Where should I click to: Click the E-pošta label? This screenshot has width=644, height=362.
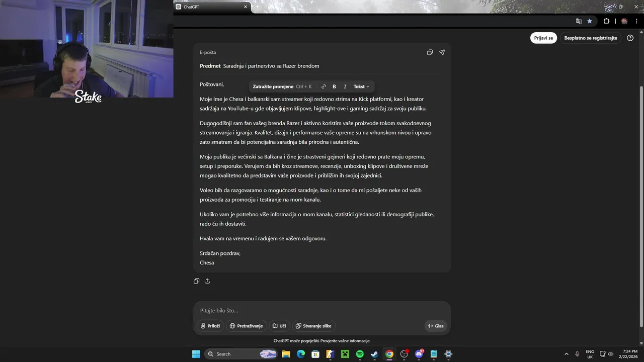click(x=208, y=52)
